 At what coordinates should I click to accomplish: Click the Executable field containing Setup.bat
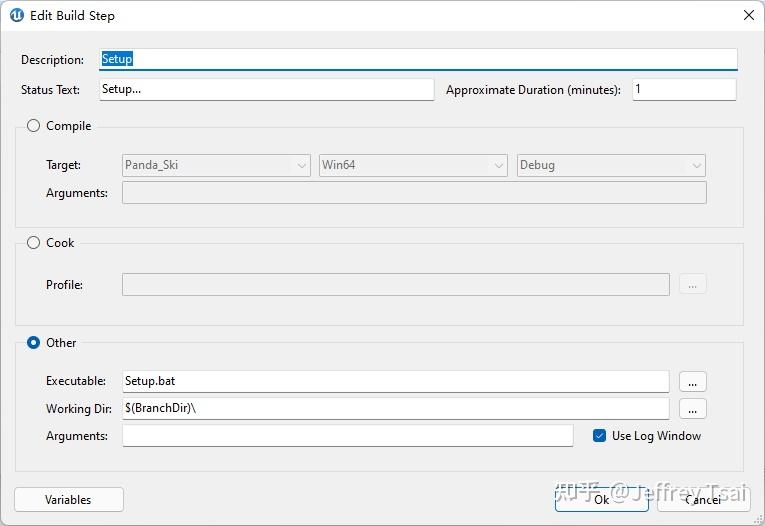(x=395, y=381)
